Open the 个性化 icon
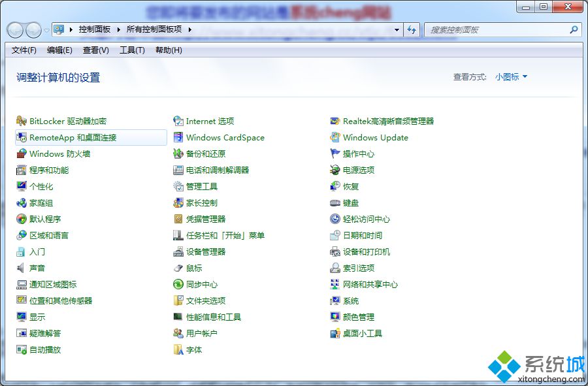 (x=22, y=186)
